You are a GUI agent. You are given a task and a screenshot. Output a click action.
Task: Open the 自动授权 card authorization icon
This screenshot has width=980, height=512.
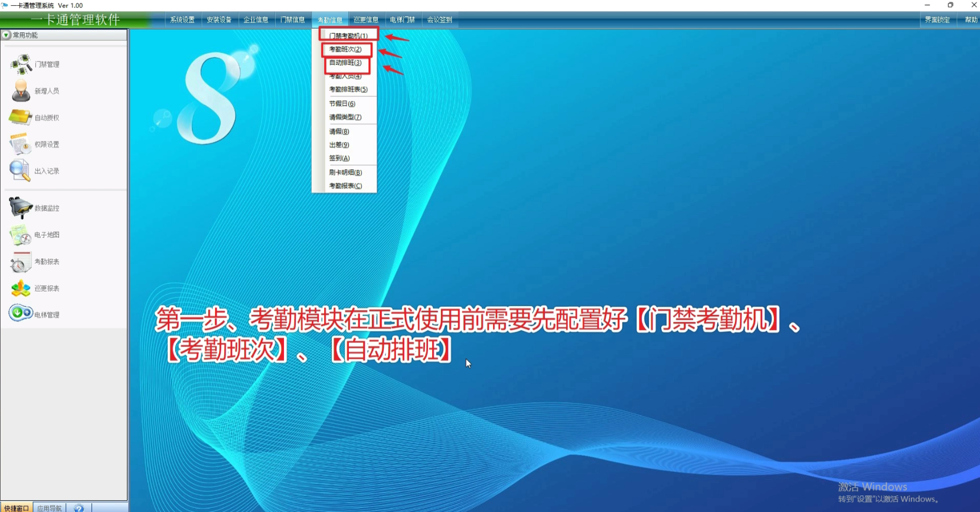21,117
